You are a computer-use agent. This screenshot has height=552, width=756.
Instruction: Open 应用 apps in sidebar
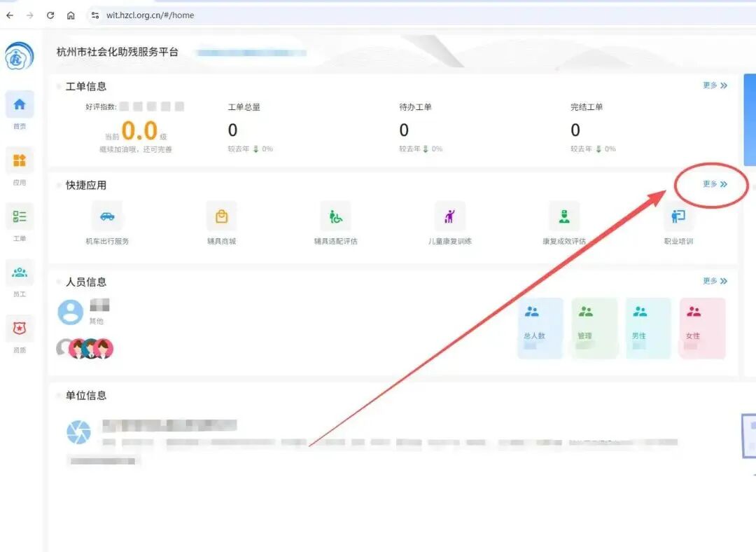[20, 167]
